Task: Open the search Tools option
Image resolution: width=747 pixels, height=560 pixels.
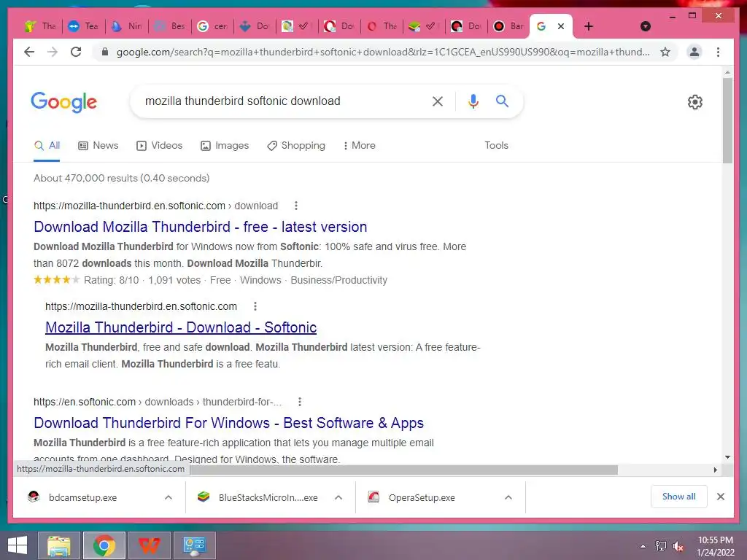Action: pyautogui.click(x=496, y=146)
